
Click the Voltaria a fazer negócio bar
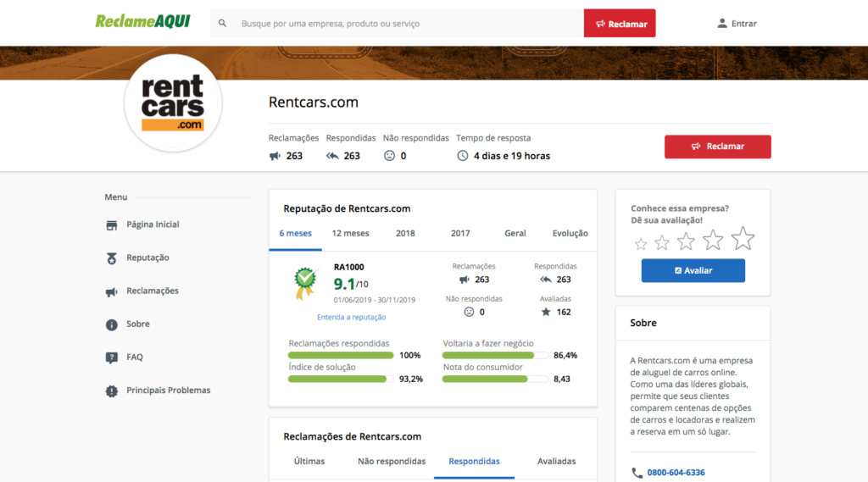(495, 355)
